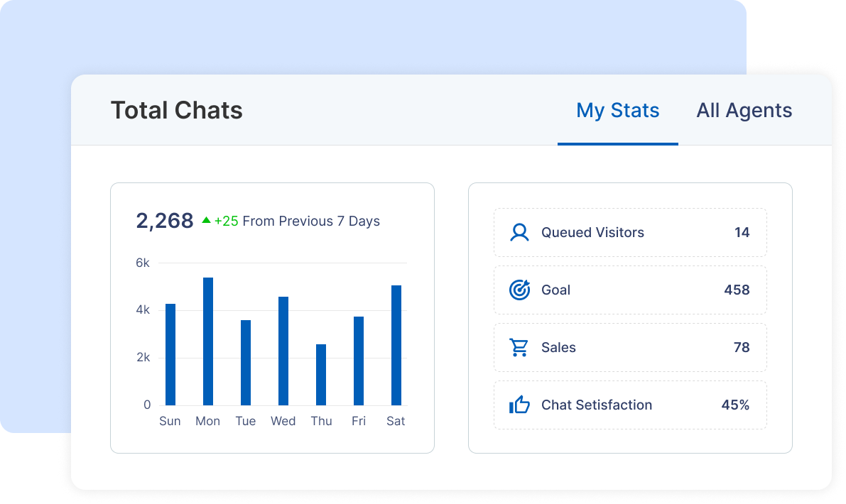The width and height of the screenshot is (846, 504).
Task: Click the Chat Satisfaction thumbs-up icon
Action: pyautogui.click(x=519, y=405)
